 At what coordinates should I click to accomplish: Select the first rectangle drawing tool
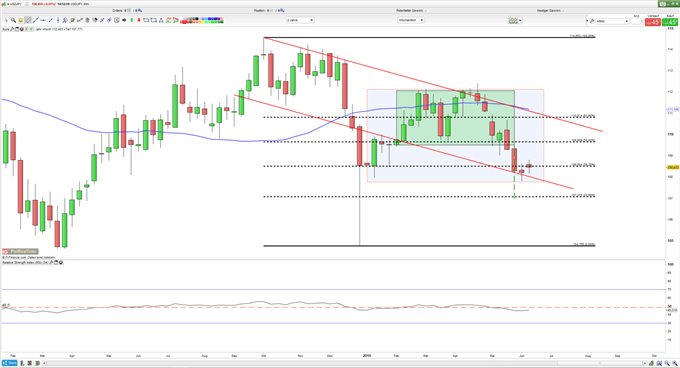146,20
